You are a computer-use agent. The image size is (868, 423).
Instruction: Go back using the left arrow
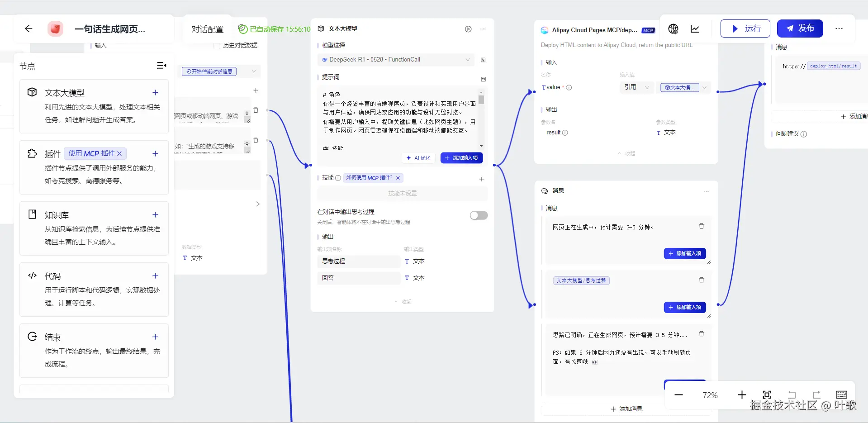coord(28,29)
